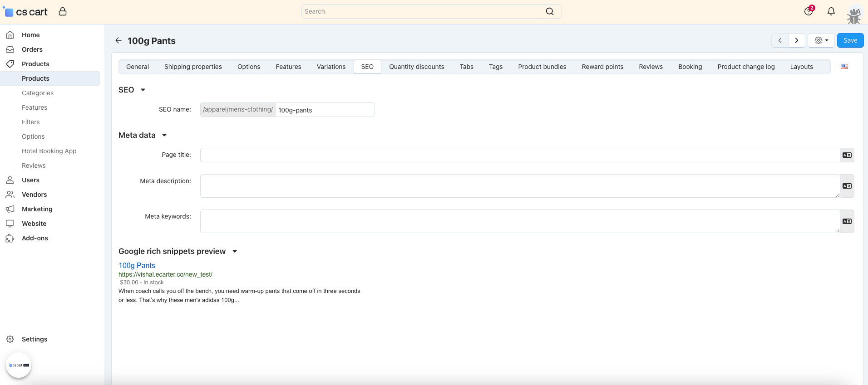Open the alerts icon with red badge
Viewport: 868px width, 385px height.
[x=809, y=11]
